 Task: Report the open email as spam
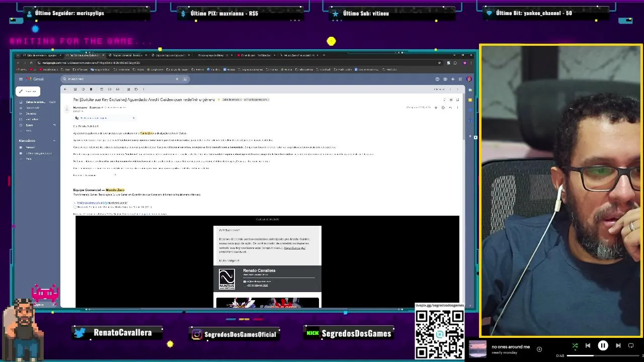click(x=83, y=89)
